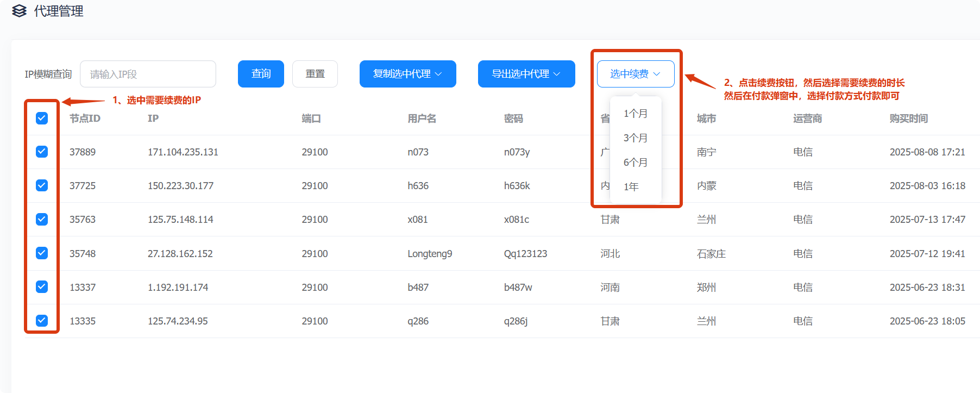The image size is (980, 393).
Task: Uncheck the checkbox for node 35763
Action: 42,219
